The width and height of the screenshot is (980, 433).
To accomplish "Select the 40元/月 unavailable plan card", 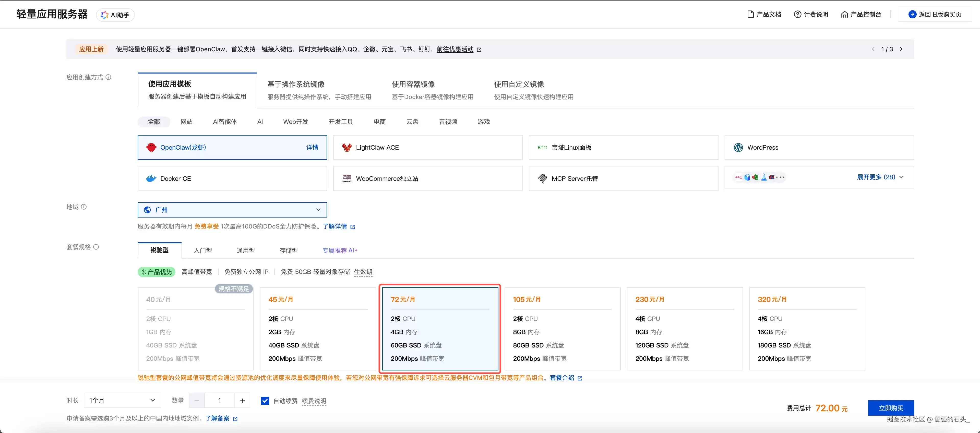I will (196, 329).
